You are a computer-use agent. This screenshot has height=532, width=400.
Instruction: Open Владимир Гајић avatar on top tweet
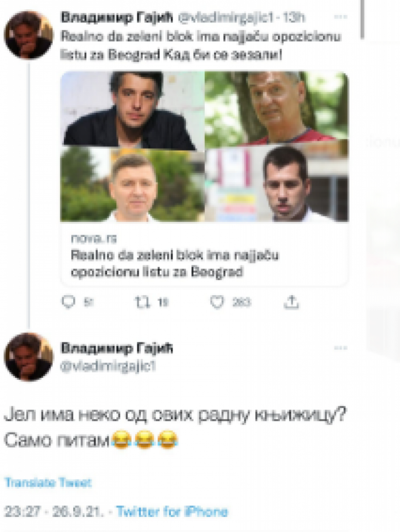pos(28,35)
